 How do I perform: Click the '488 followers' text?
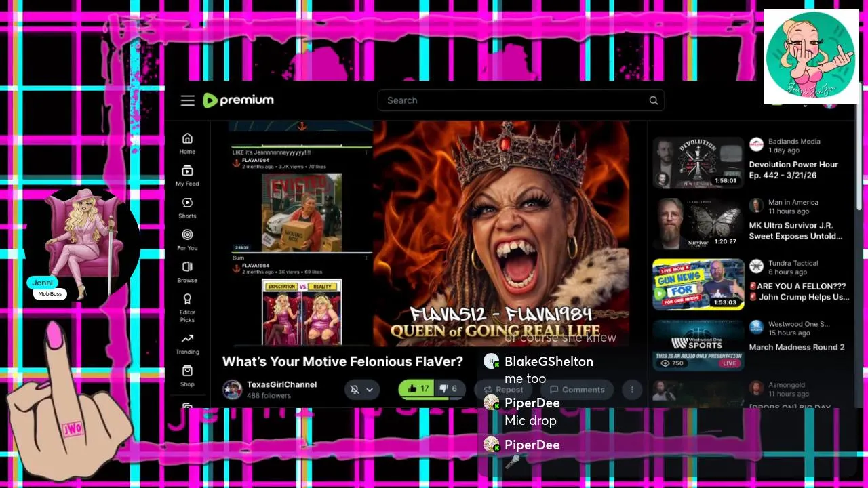(269, 395)
